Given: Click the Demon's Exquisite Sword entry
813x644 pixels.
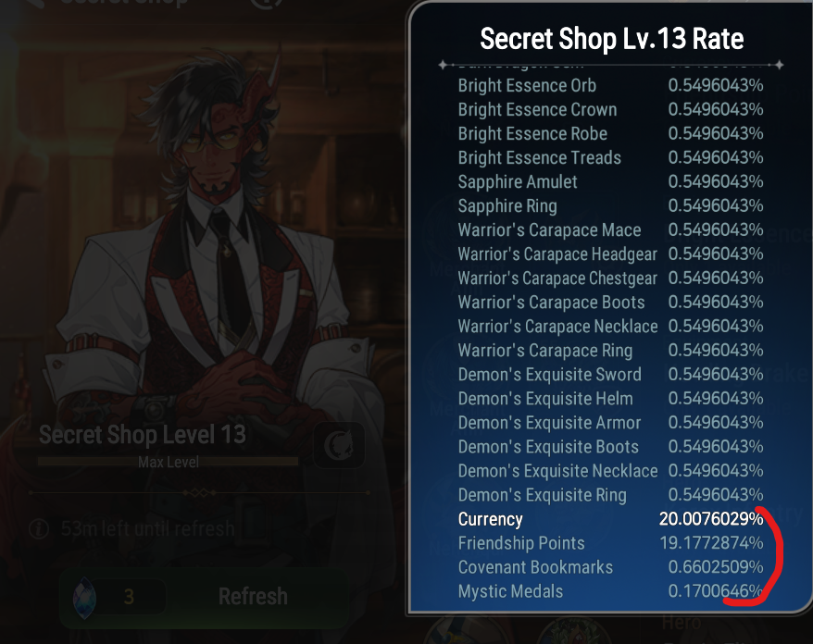Looking at the screenshot, I should (610, 375).
